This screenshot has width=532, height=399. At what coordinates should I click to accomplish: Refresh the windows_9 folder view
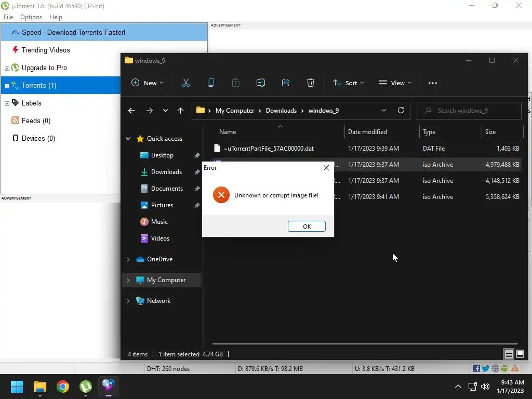click(x=401, y=111)
